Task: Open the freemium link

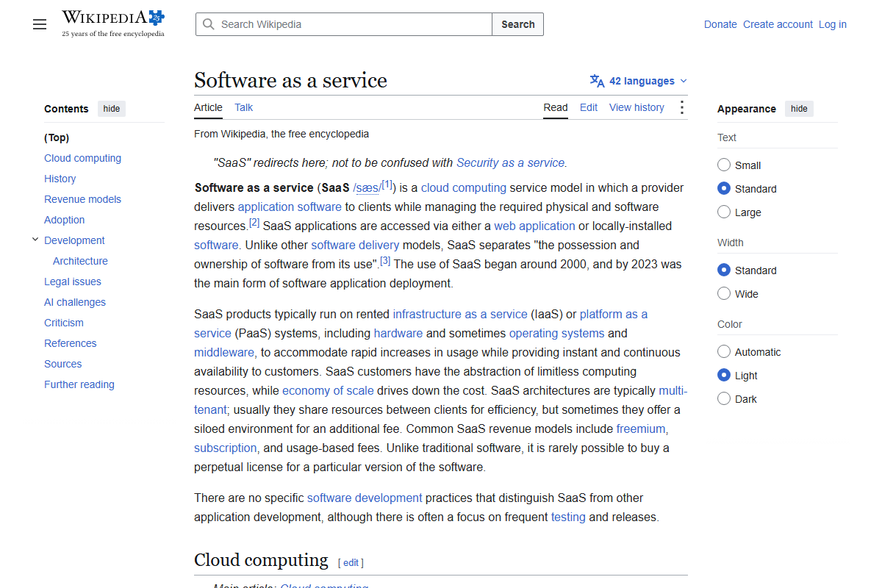Action: tap(641, 429)
